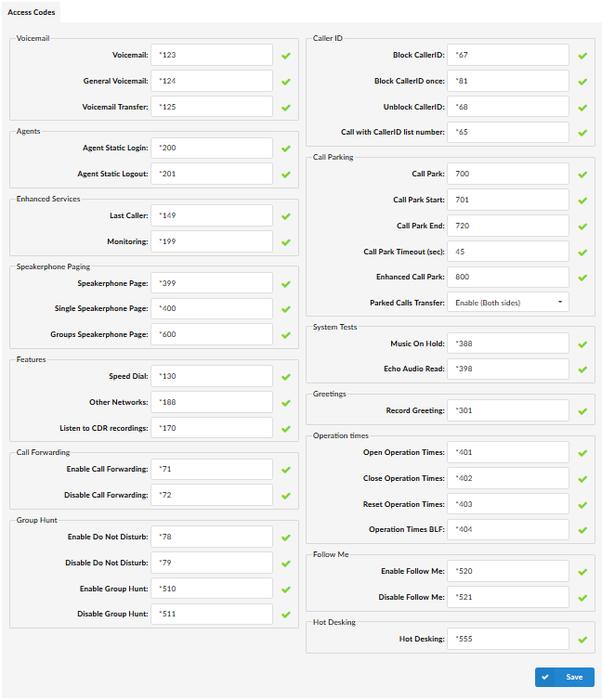The image size is (602, 700).
Task: Select the Open Operation Times field
Action: (x=508, y=453)
